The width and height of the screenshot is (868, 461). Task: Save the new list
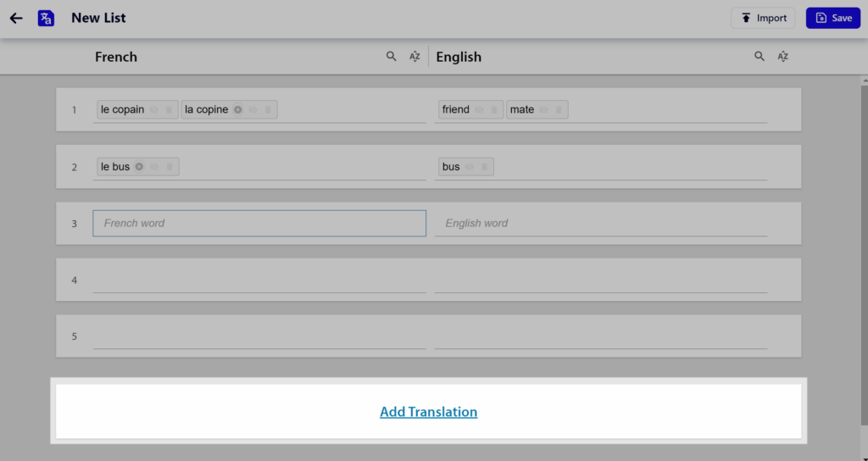(833, 19)
